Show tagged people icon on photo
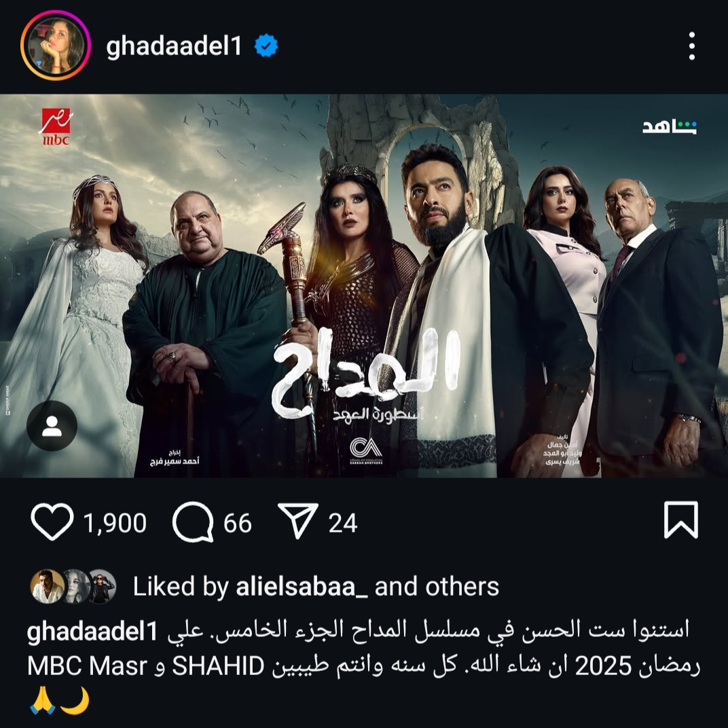This screenshot has width=728, height=728. click(52, 426)
